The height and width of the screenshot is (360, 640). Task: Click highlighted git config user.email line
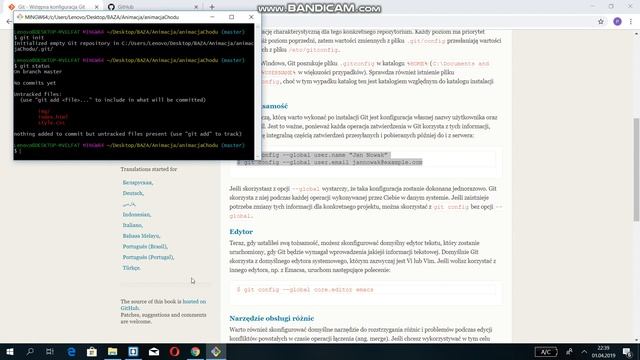[x=330, y=162]
